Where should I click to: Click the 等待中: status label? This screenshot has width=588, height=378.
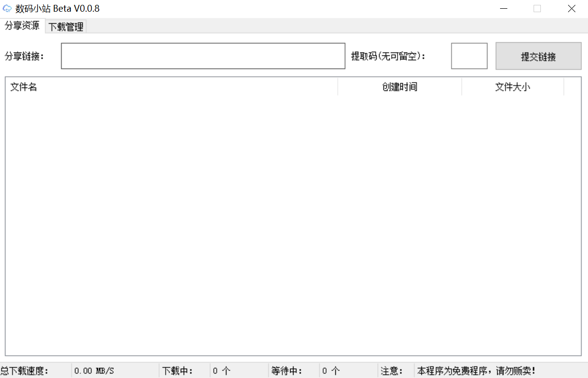click(x=287, y=371)
